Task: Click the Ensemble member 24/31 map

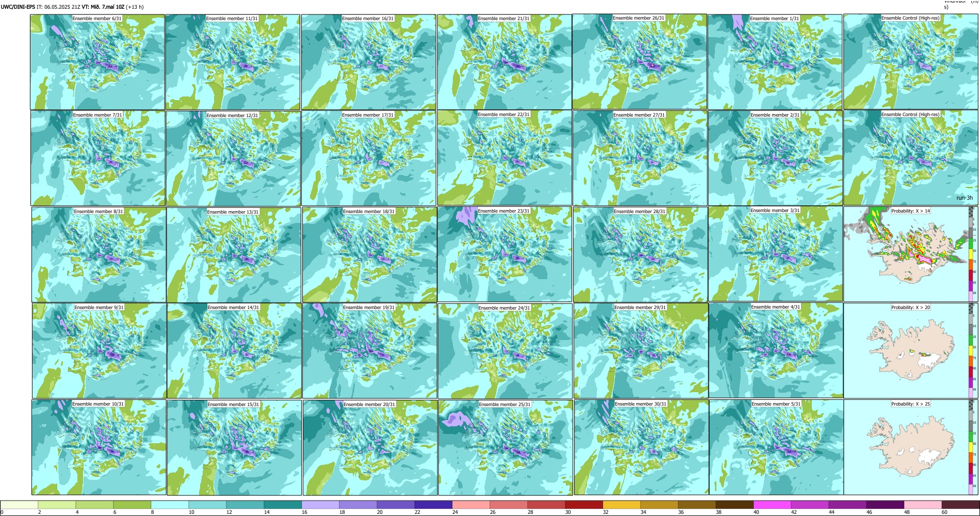Action: 505,351
